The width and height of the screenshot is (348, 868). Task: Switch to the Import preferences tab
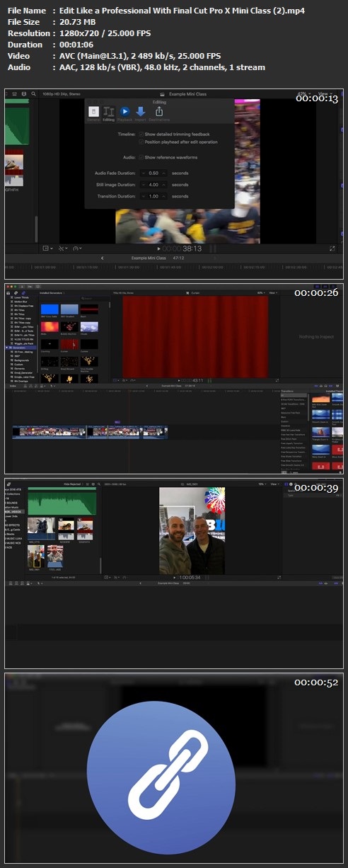140,114
